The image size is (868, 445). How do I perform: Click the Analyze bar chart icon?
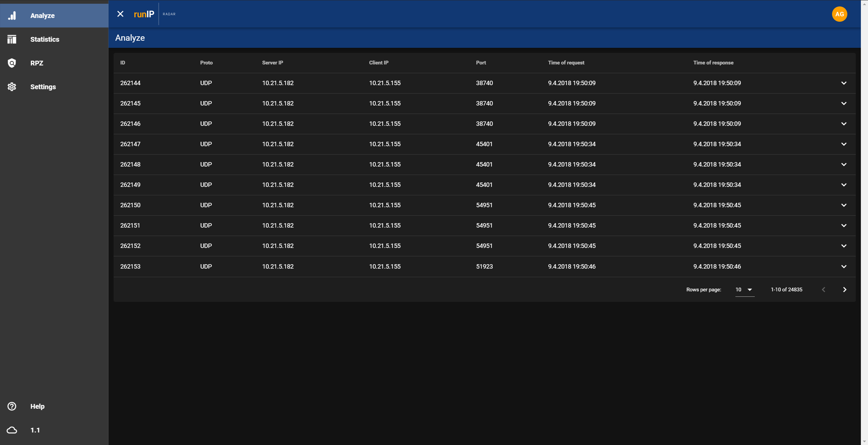tap(12, 16)
